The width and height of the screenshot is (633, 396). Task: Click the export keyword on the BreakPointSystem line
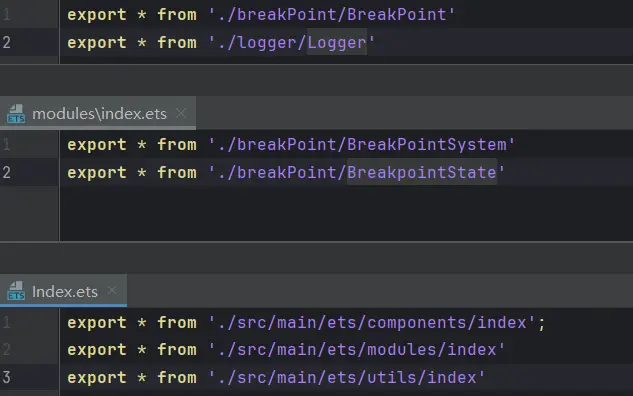[x=97, y=145]
